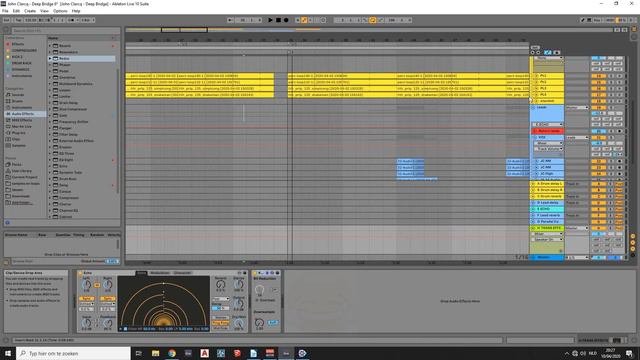Select the Max for Live category

(21, 127)
